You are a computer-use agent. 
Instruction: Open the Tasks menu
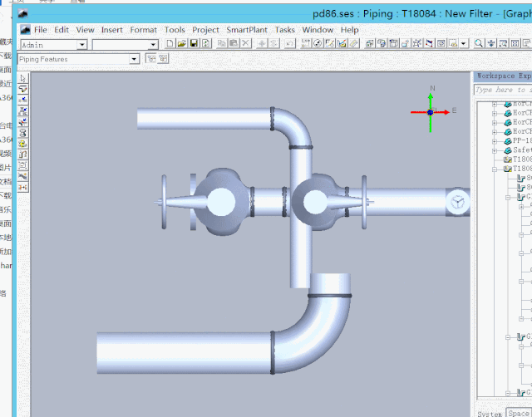pyautogui.click(x=284, y=30)
